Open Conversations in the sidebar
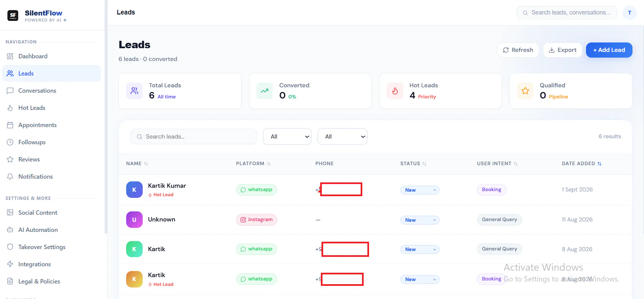 (52, 91)
